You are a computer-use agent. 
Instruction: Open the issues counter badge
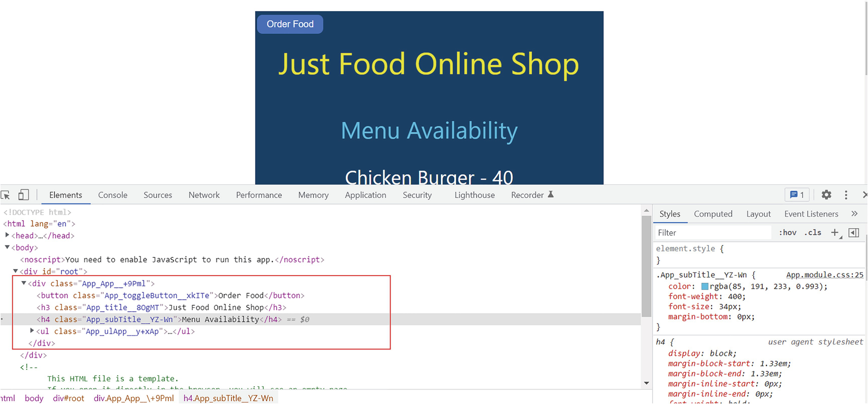pos(797,195)
